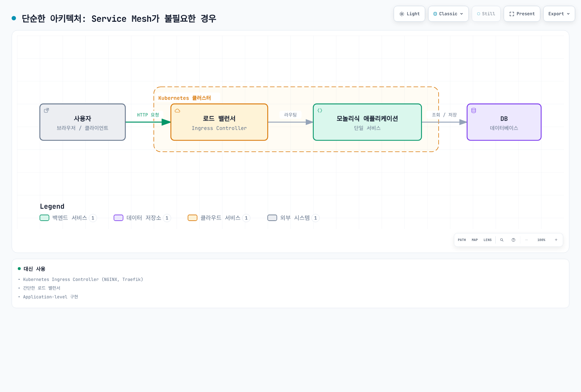Click the gray 외부 시스템 legend swatch

272,218
